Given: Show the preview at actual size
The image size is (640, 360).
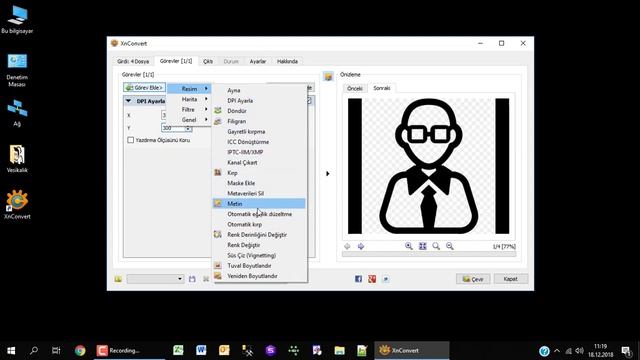Looking at the screenshot, I should (x=436, y=246).
